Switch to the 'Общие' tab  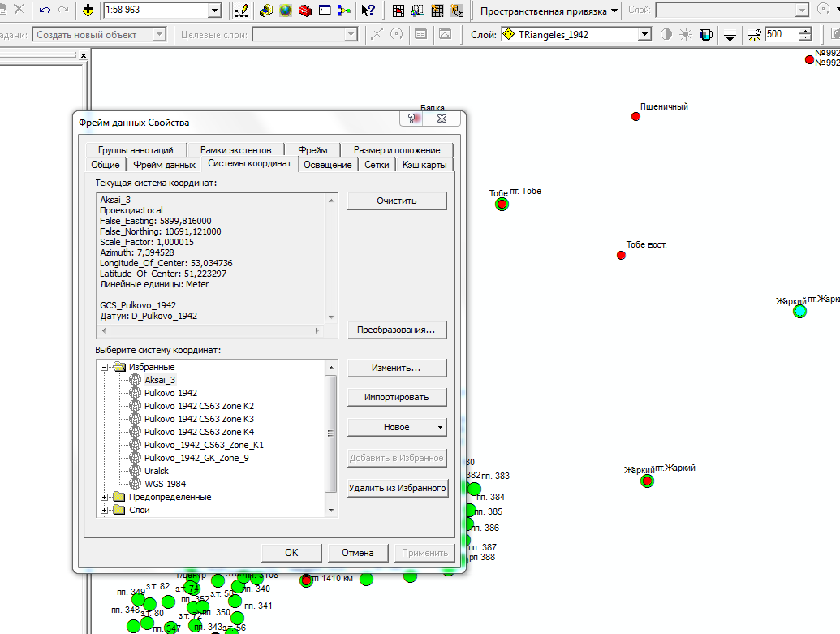pyautogui.click(x=106, y=165)
